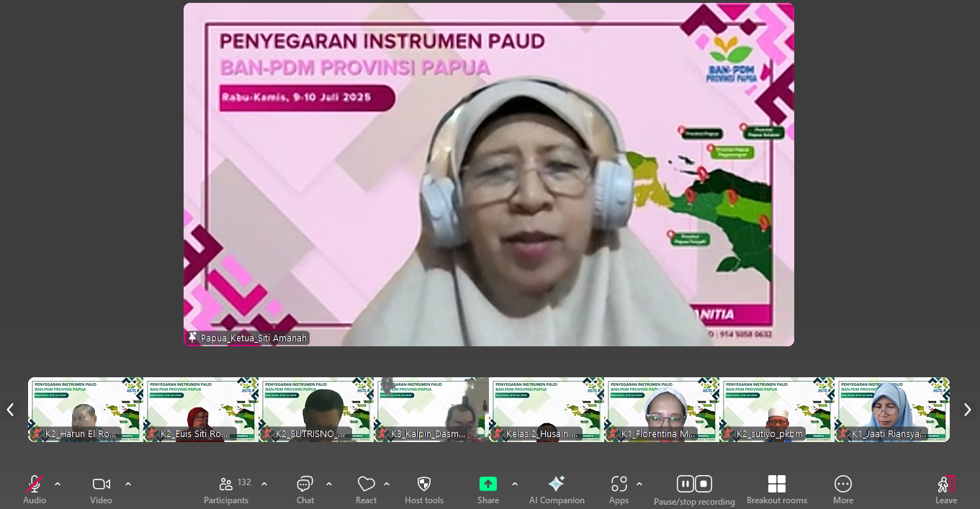980x509 pixels.
Task: Show previous participants with left arrow
Action: click(11, 410)
